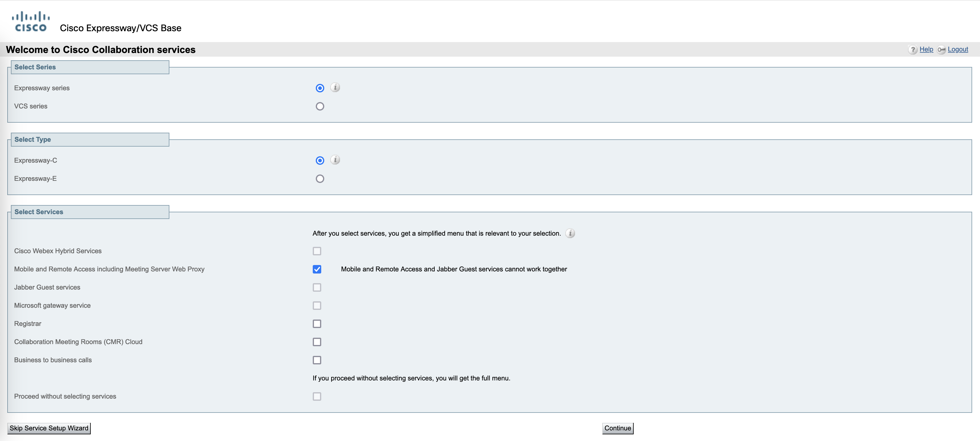This screenshot has height=441, width=980.
Task: Open the Help link
Action: point(926,49)
